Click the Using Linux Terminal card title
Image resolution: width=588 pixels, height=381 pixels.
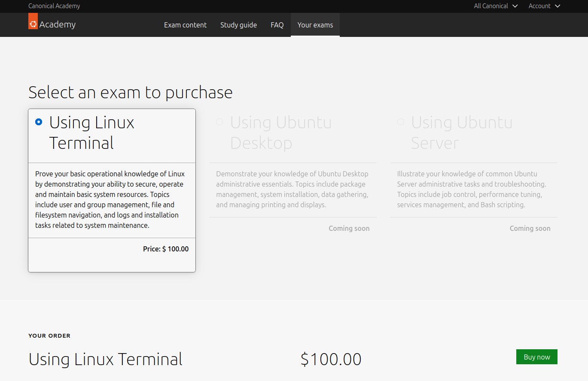click(x=91, y=133)
